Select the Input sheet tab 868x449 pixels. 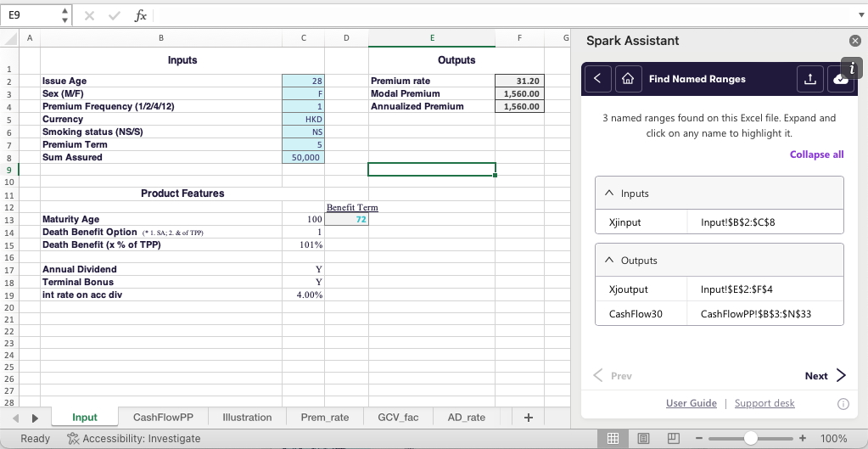(85, 418)
